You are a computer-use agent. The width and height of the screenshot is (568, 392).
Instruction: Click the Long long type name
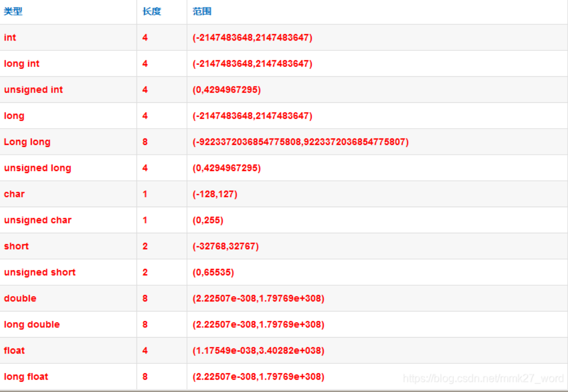pyautogui.click(x=27, y=142)
